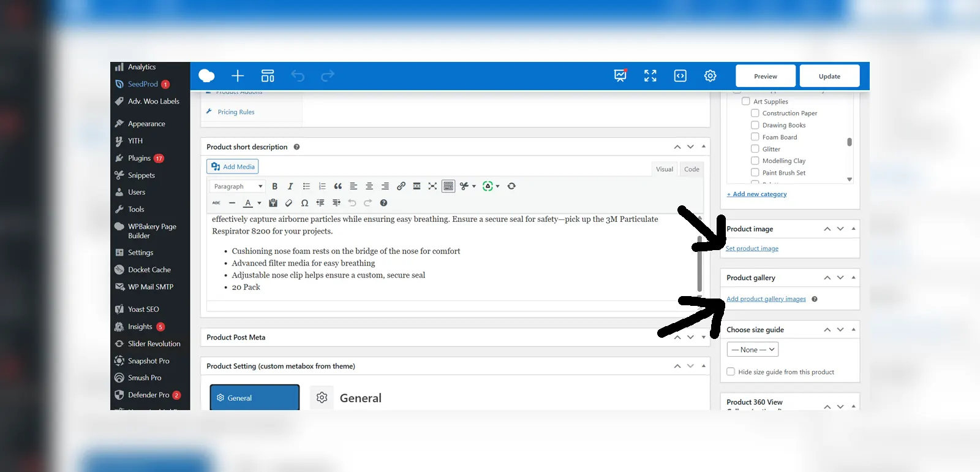This screenshot has width=980, height=472.
Task: Click the insert link icon
Action: (x=401, y=186)
